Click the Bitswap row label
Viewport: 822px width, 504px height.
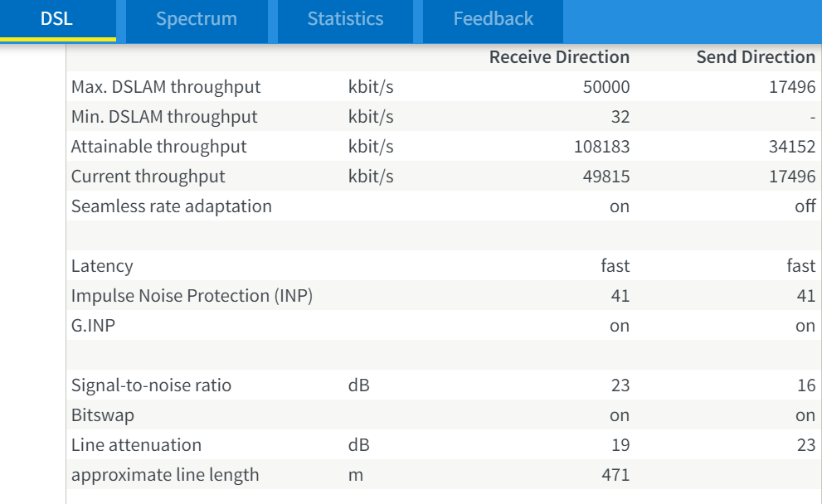point(103,415)
